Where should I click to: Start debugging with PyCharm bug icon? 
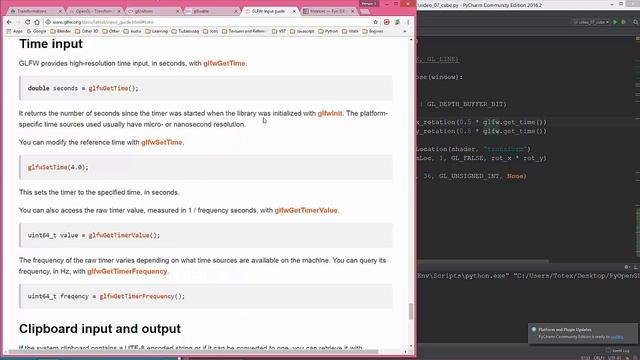point(624,22)
